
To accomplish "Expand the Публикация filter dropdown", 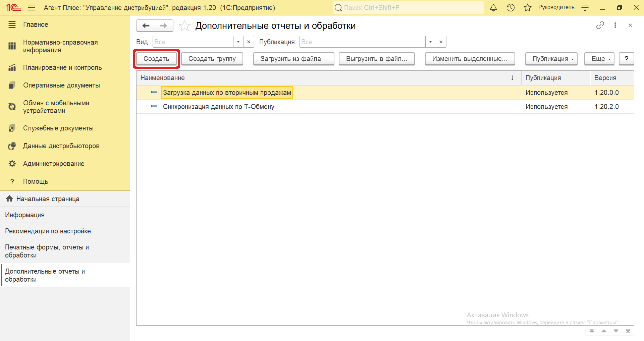I will [x=430, y=42].
